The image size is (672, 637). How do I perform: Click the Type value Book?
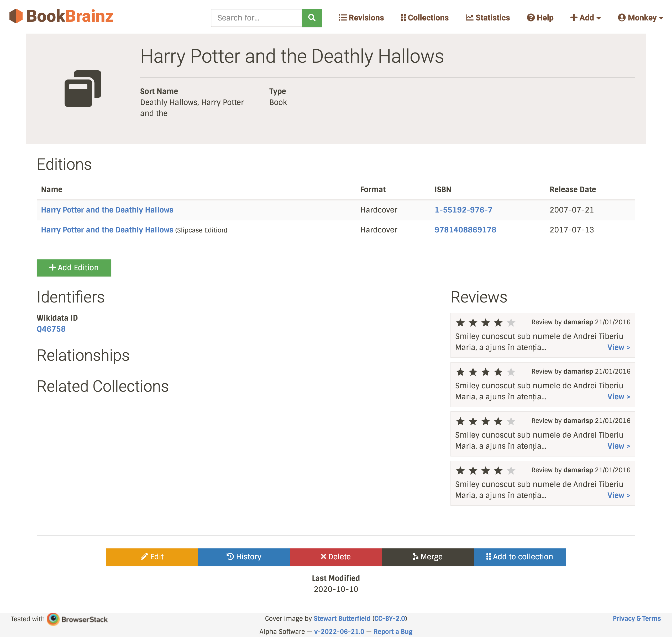point(278,102)
